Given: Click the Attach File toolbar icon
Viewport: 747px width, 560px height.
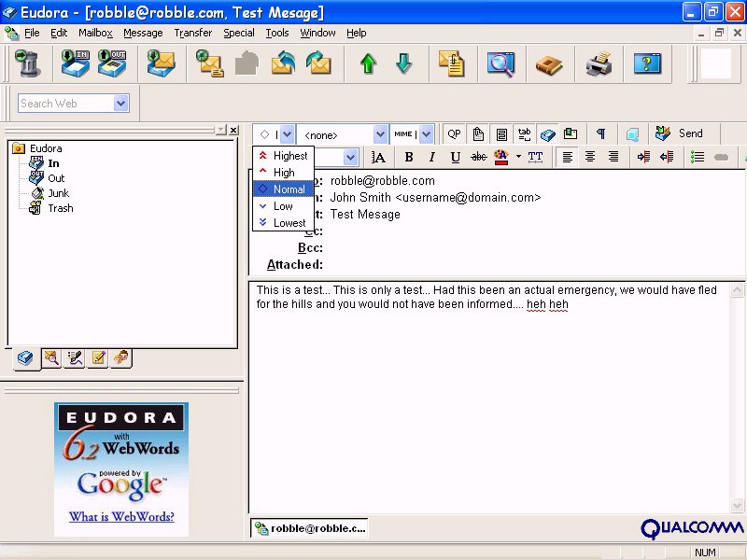Looking at the screenshot, I should (452, 63).
